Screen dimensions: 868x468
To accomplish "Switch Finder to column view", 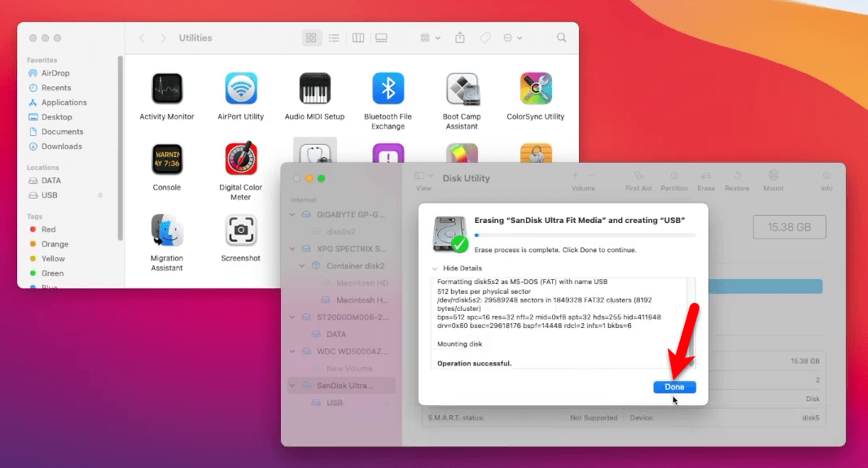I will tap(358, 37).
